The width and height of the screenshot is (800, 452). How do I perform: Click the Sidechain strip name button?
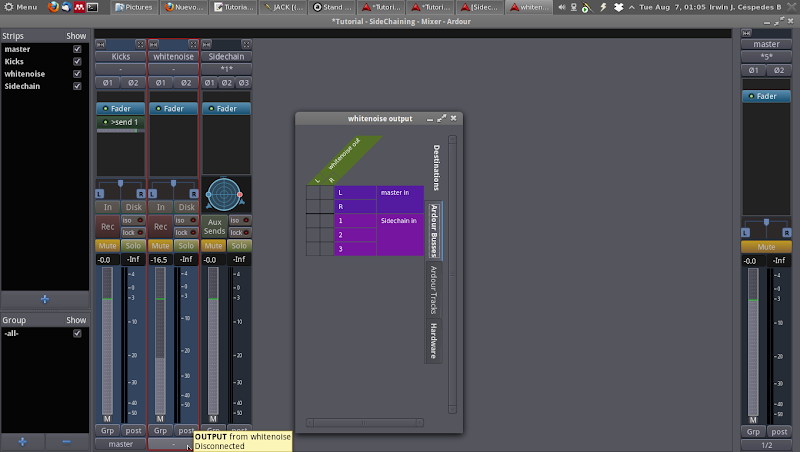[227, 57]
